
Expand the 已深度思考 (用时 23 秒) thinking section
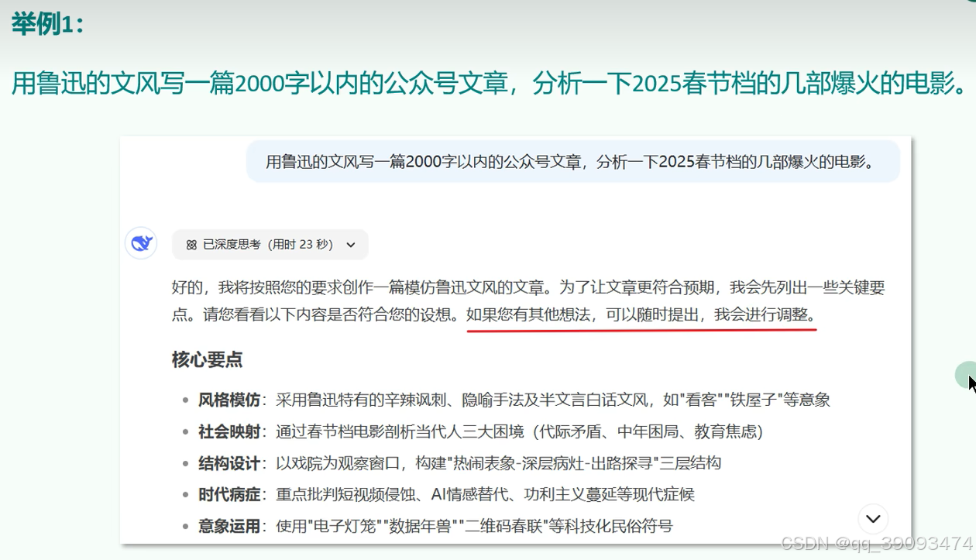270,244
